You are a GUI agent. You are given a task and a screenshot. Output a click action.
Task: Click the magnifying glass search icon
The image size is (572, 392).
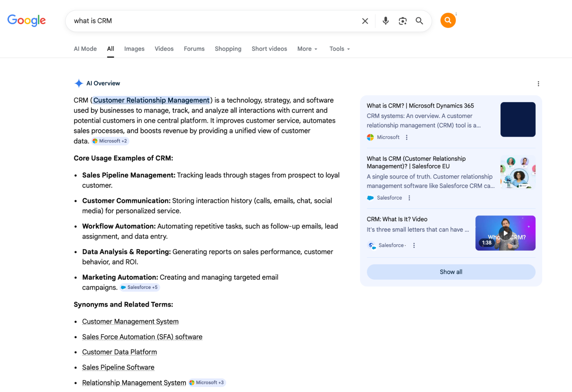point(419,21)
